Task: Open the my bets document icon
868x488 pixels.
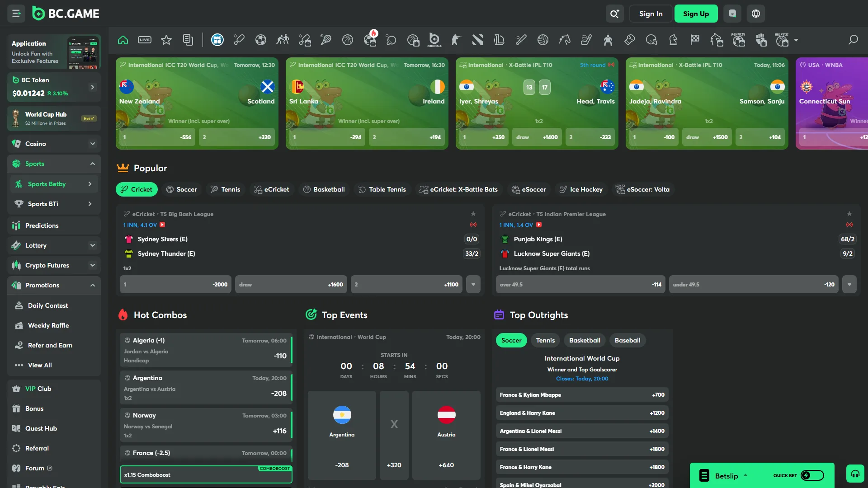Action: click(188, 40)
